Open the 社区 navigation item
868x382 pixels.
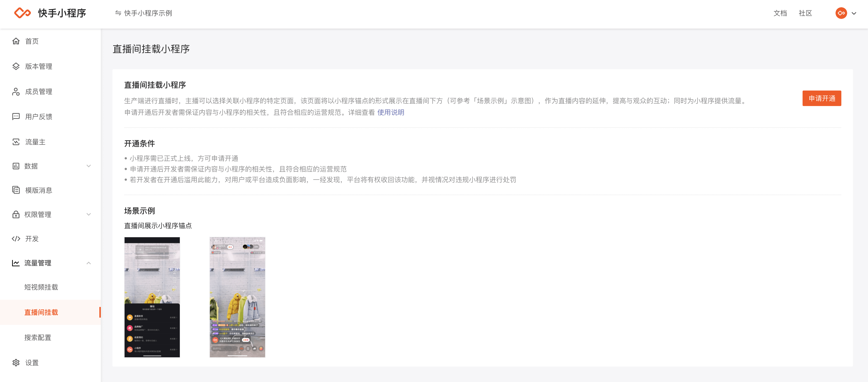tap(806, 13)
